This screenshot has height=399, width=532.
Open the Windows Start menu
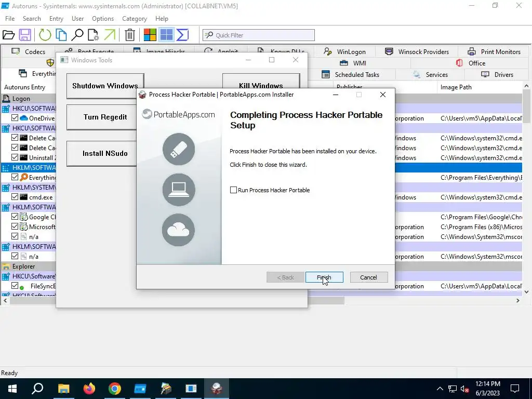pyautogui.click(x=12, y=389)
